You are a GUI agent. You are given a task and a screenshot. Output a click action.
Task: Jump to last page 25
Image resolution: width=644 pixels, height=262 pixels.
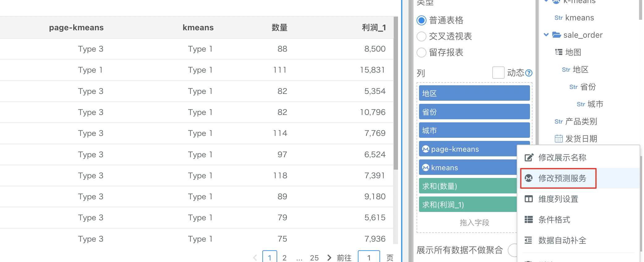tap(314, 258)
